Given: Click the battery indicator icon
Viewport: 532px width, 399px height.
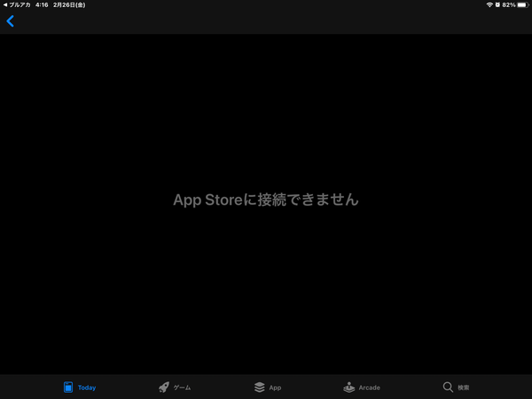Looking at the screenshot, I should coord(523,4).
